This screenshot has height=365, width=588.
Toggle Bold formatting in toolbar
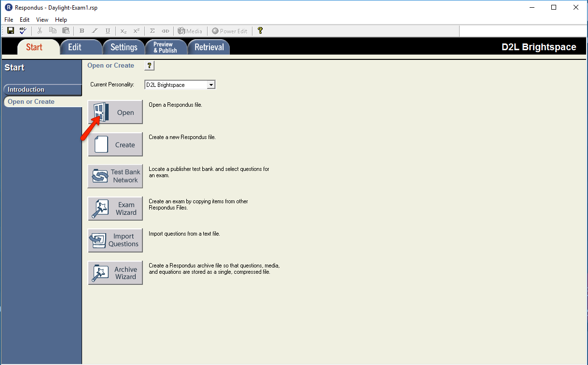(82, 31)
